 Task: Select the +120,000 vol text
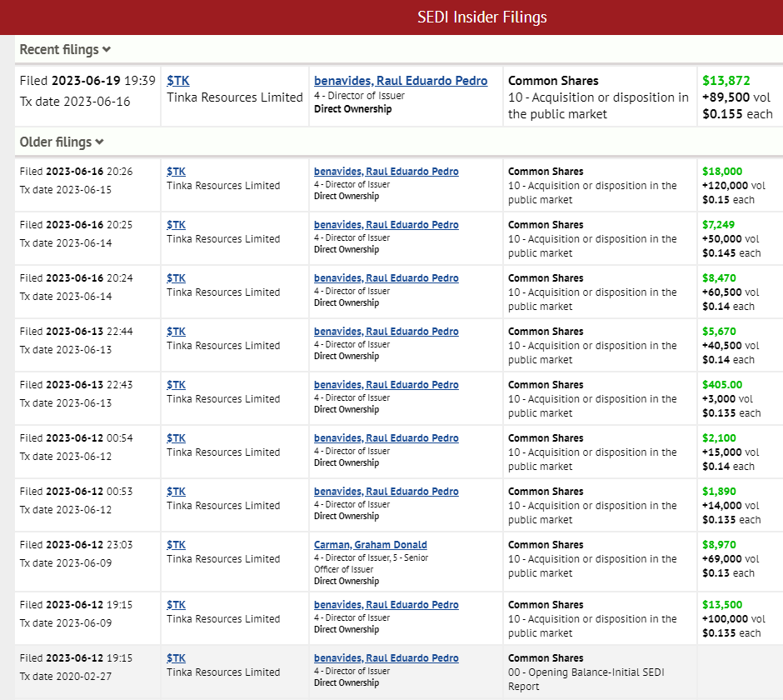734,186
